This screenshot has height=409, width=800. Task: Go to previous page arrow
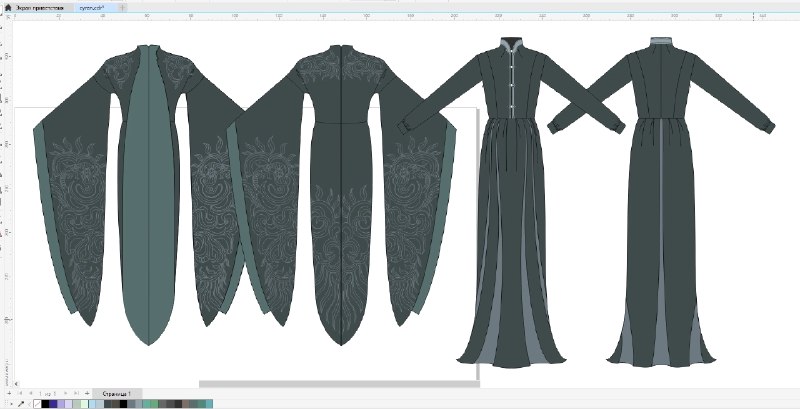pos(31,393)
